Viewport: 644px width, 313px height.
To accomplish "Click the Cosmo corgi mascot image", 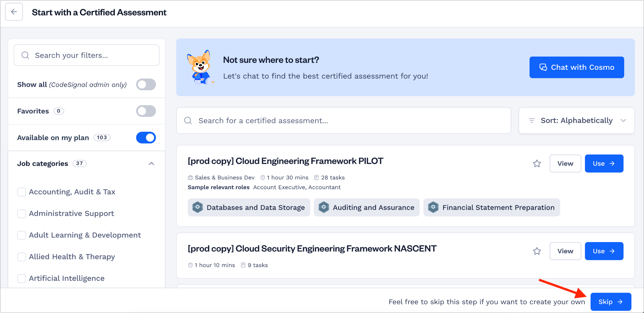I will pyautogui.click(x=200, y=67).
